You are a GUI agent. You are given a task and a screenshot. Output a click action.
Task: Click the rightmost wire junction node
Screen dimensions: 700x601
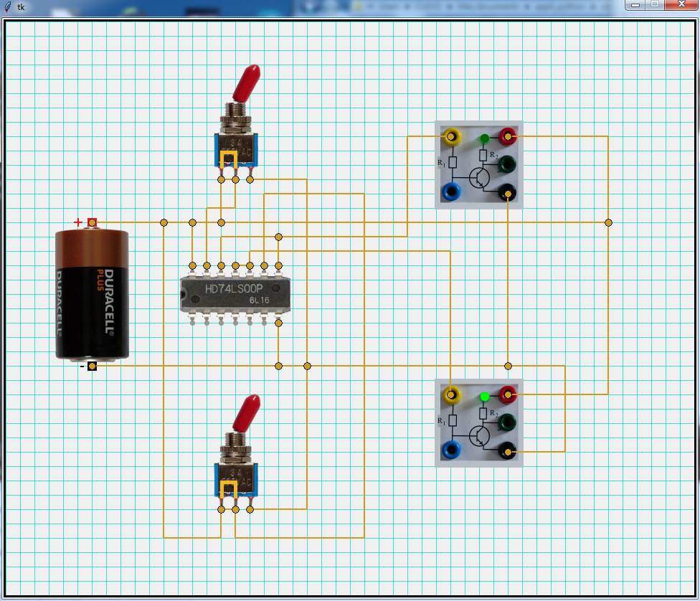point(608,222)
